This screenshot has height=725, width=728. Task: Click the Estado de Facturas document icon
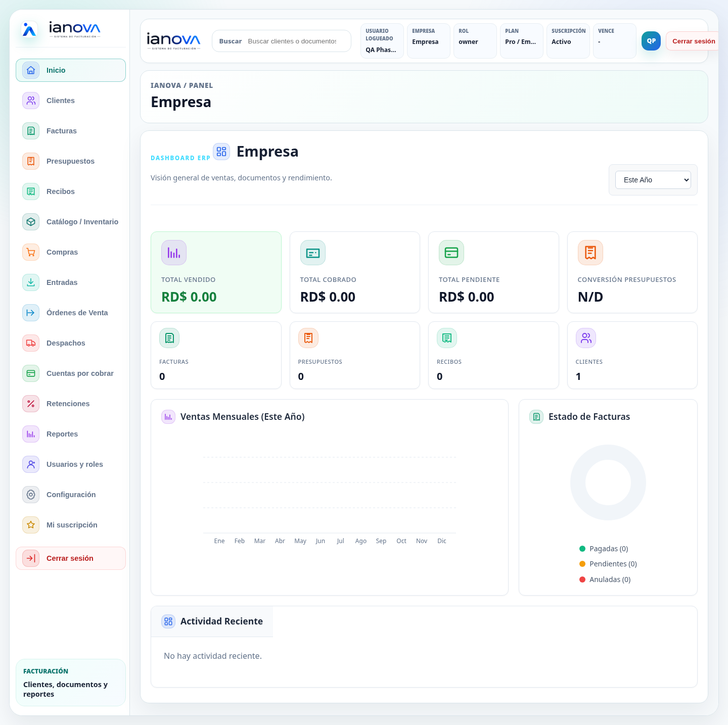tap(536, 417)
